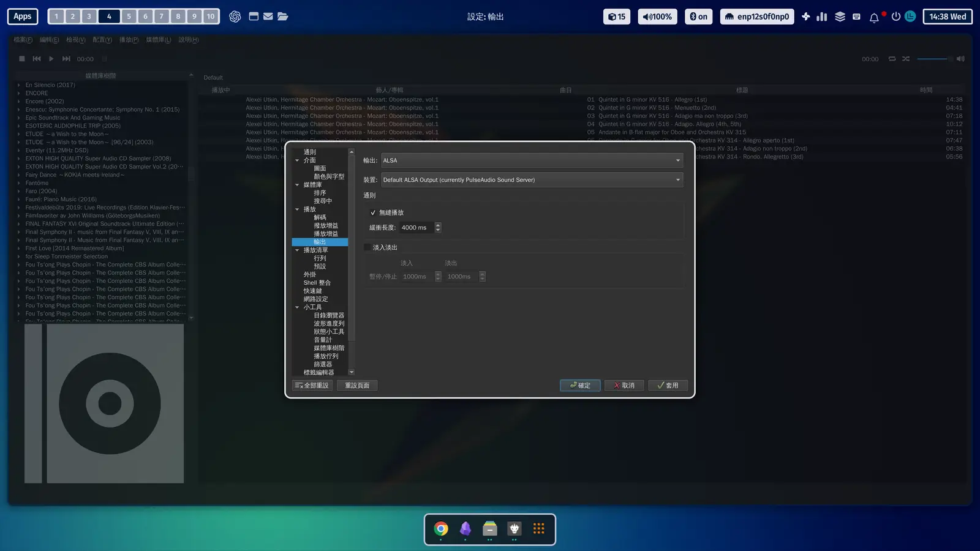
Task: Click the 4000 ms buffer length field
Action: pos(417,228)
